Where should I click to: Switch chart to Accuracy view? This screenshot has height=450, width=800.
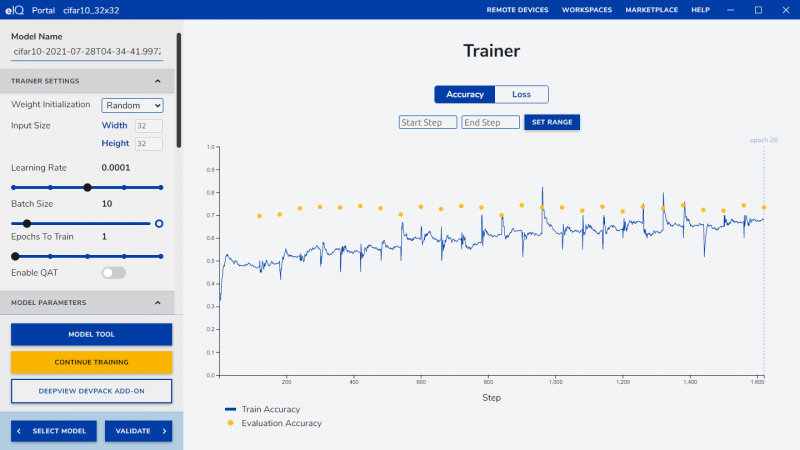465,94
